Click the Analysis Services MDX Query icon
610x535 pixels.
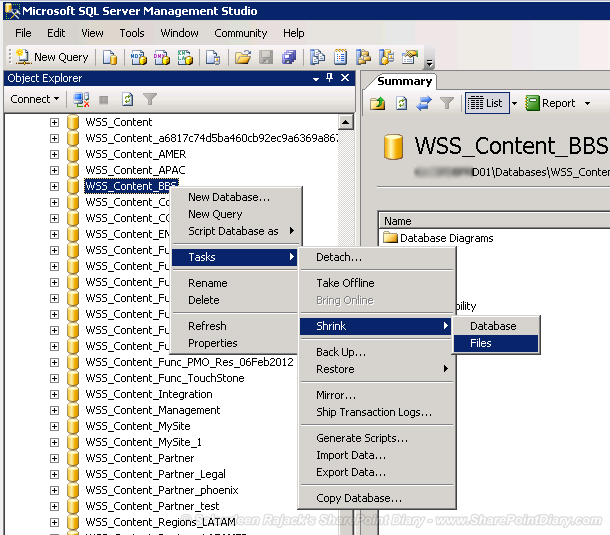[x=138, y=57]
